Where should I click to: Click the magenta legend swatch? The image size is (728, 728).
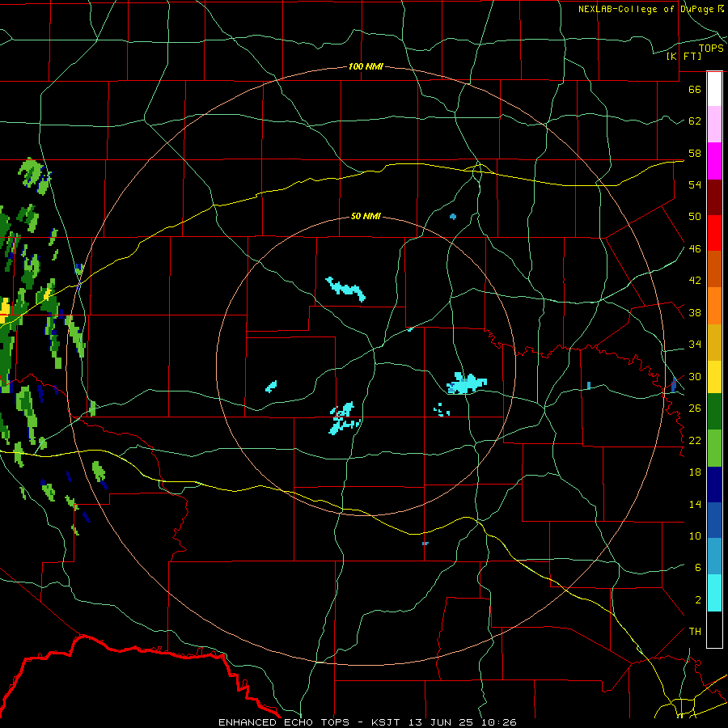714,161
